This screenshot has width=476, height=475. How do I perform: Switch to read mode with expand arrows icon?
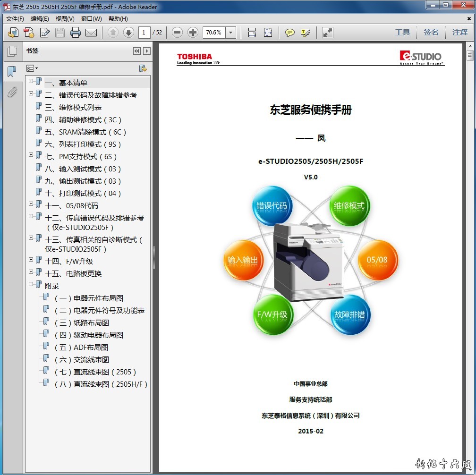pos(327,33)
